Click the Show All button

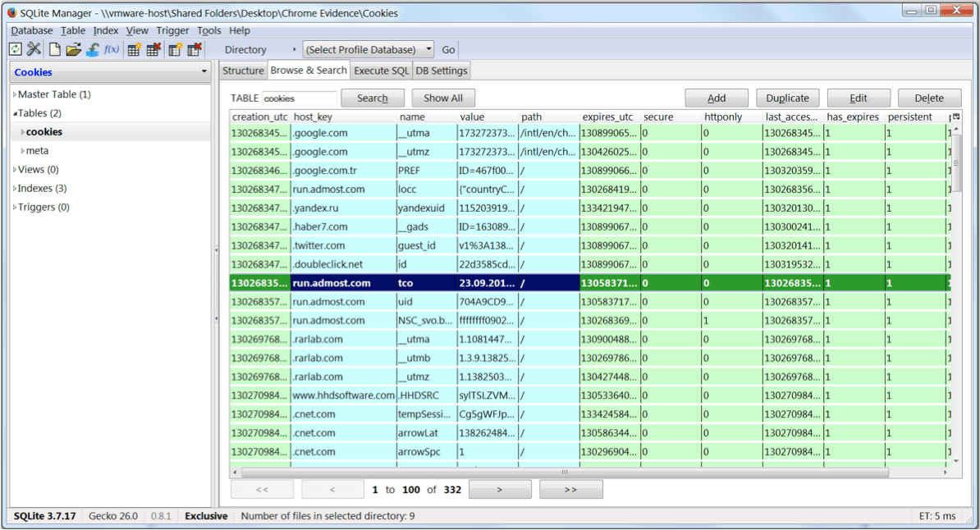coord(443,97)
